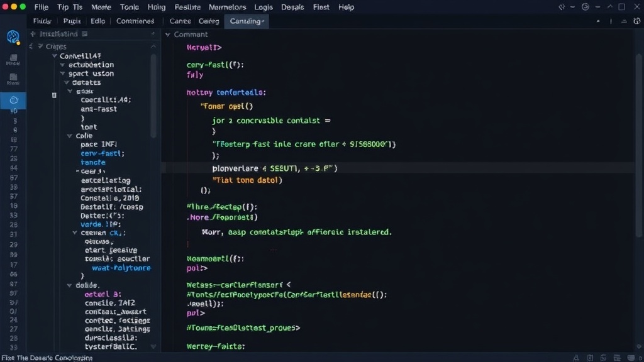The width and height of the screenshot is (644, 362).
Task: Select the highlighted blue activity bar icon
Action: (x=13, y=100)
